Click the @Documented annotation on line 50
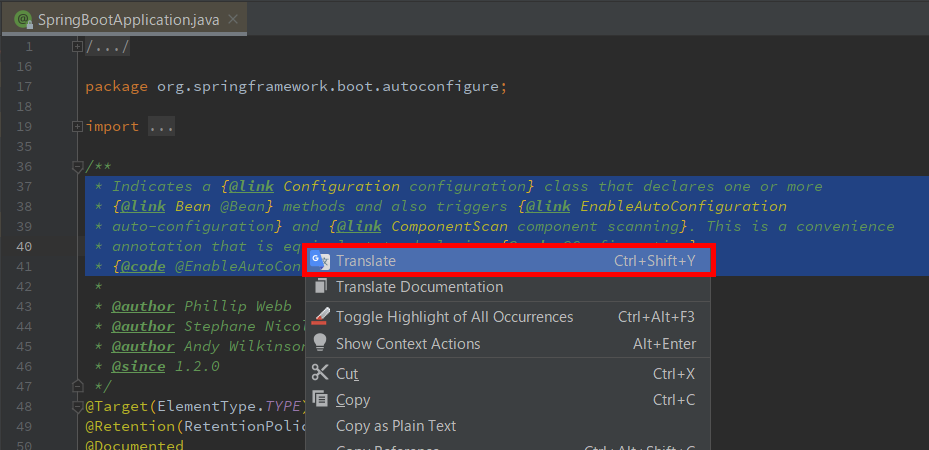 [134, 445]
